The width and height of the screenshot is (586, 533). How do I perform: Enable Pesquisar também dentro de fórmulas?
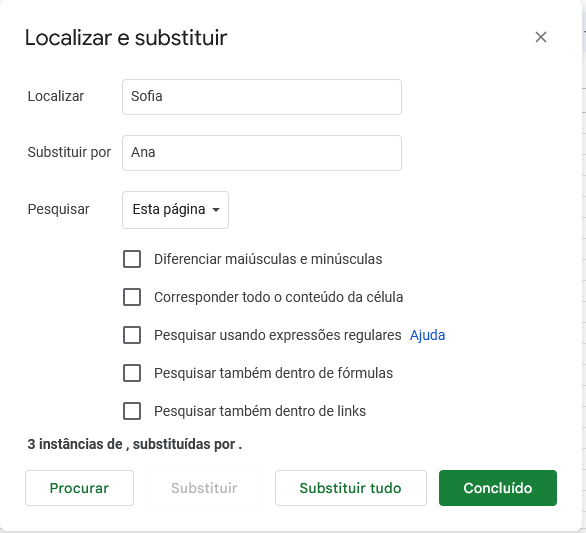pyautogui.click(x=132, y=373)
